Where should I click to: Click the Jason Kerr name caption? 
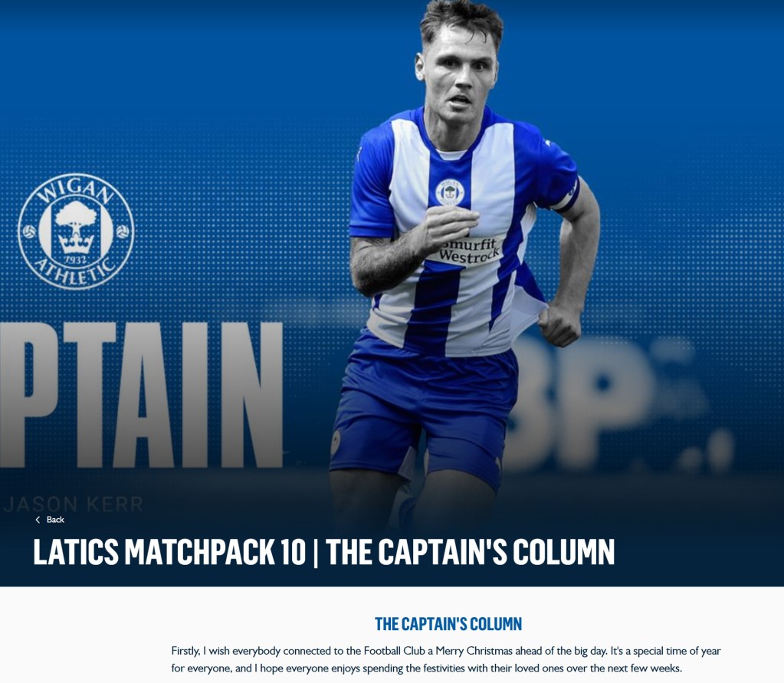74,504
